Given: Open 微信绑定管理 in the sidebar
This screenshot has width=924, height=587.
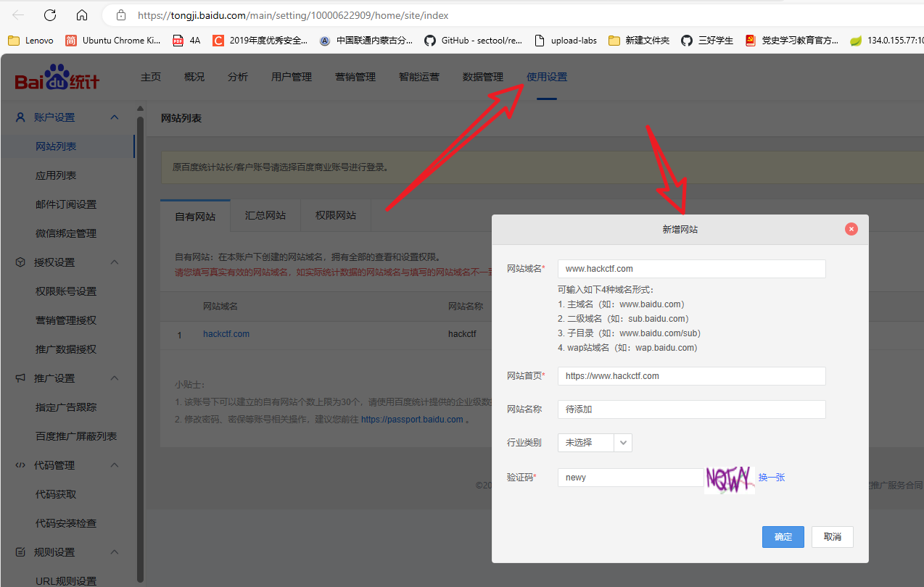Looking at the screenshot, I should [x=66, y=233].
